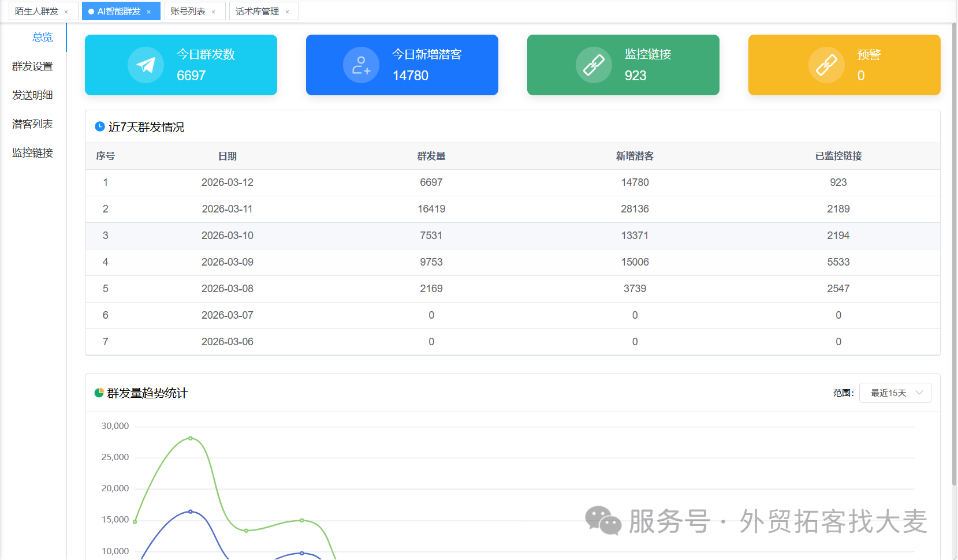
Task: Close the AI智能群发 tab
Action: pos(148,12)
